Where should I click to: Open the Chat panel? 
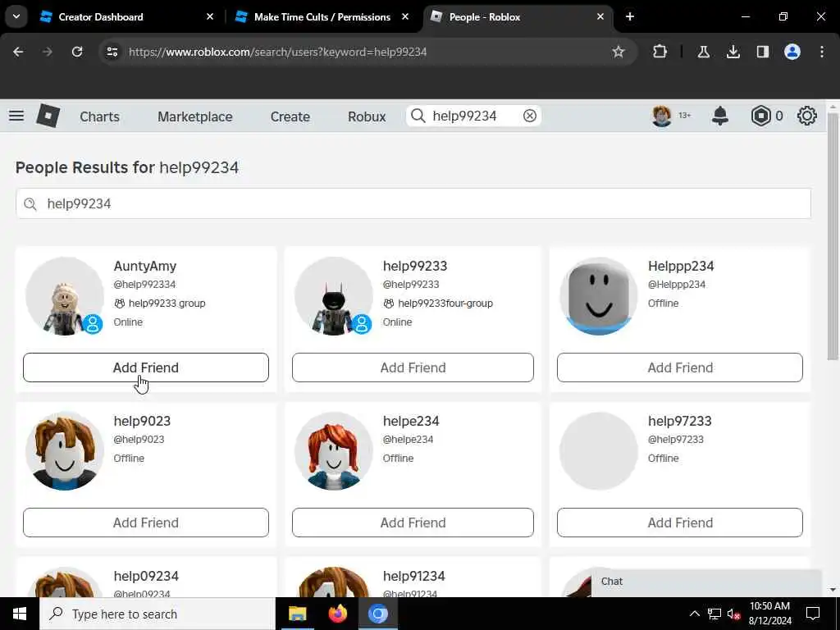point(706,582)
